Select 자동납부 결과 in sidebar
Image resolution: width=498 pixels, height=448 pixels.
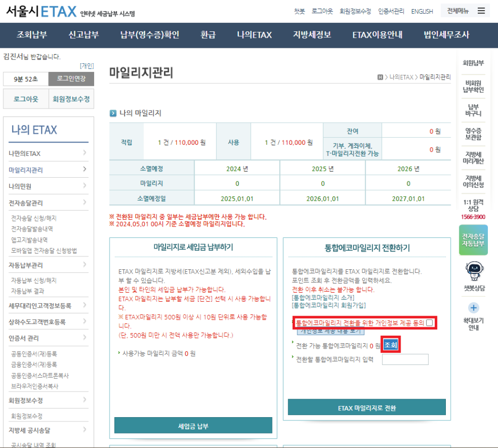tap(28, 291)
